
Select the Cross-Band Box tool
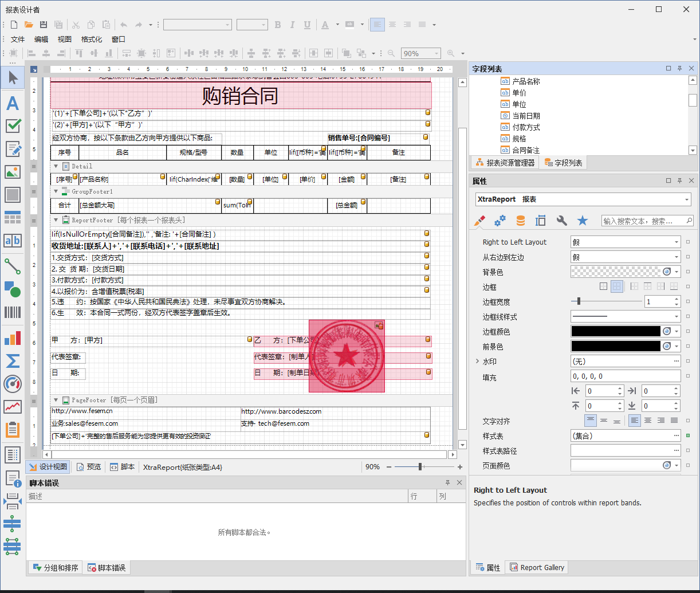pos(12,547)
